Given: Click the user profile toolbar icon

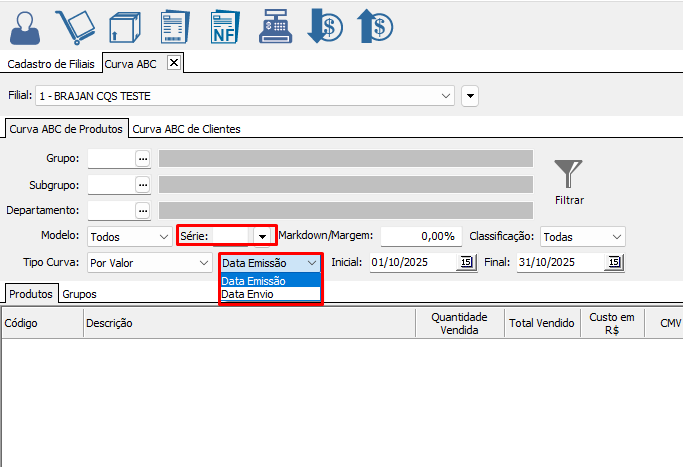Looking at the screenshot, I should click(27, 27).
